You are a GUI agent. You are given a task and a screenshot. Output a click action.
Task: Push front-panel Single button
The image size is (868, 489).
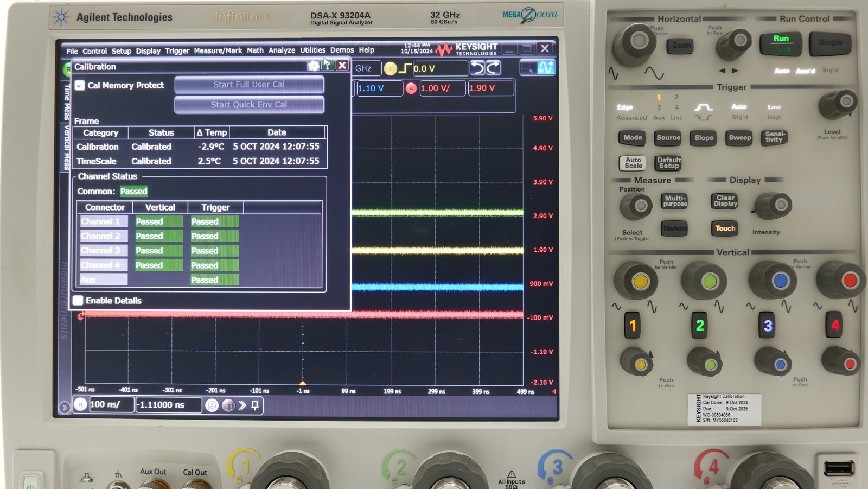point(830,43)
